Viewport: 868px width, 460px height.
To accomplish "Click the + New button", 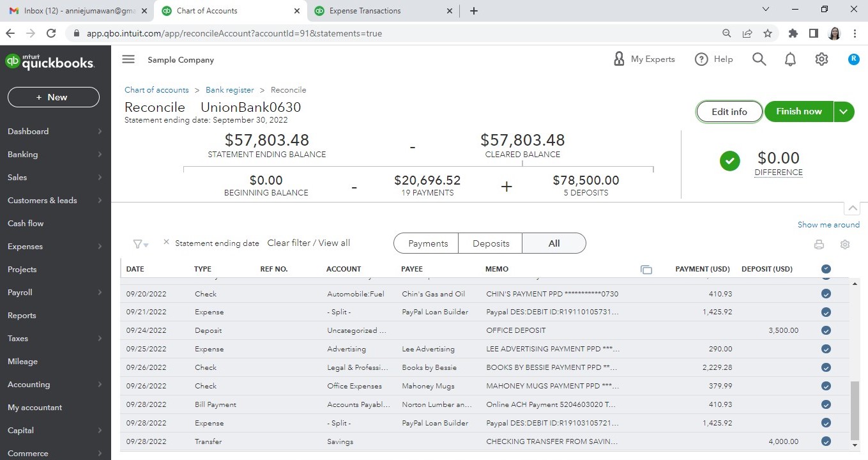I will point(54,97).
